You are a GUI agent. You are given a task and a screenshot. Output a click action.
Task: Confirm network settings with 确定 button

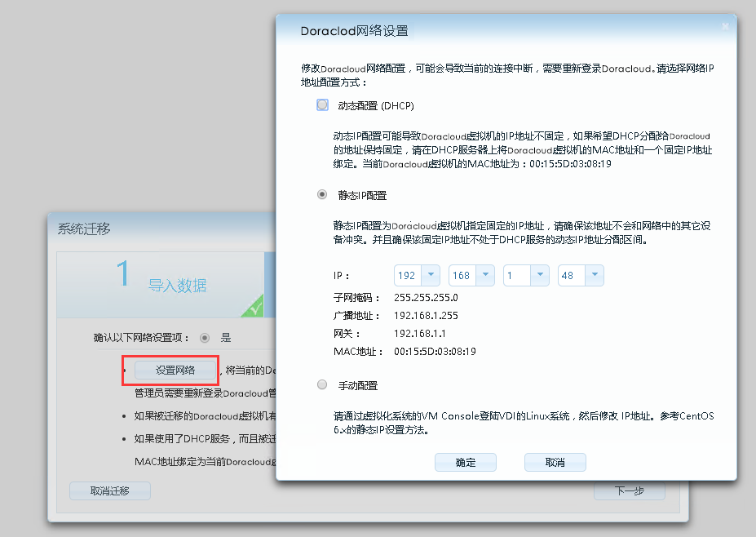pos(466,462)
